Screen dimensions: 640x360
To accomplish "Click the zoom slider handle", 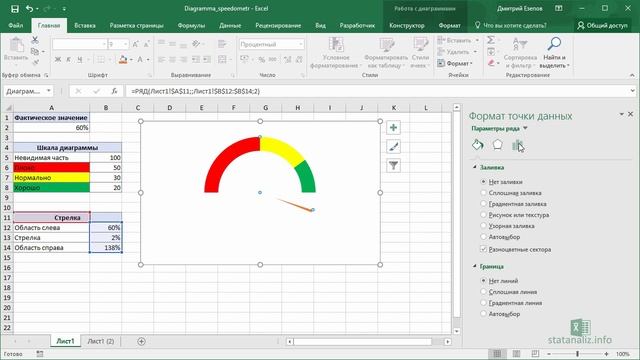I will point(578,354).
